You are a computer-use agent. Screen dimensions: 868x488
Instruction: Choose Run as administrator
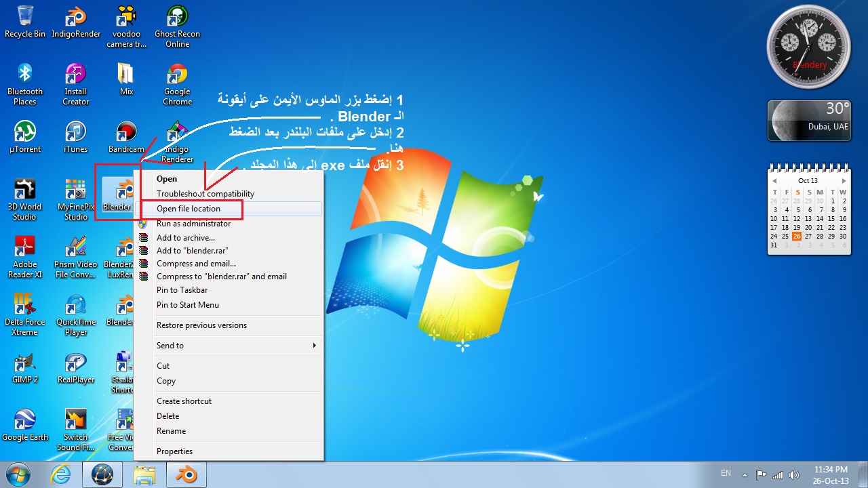229,224
